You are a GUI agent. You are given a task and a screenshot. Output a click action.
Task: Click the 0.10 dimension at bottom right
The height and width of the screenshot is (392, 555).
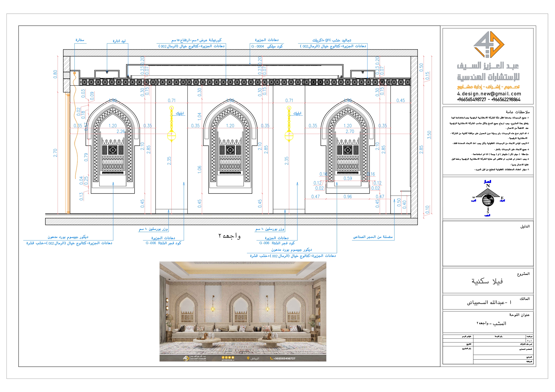[x=427, y=210]
